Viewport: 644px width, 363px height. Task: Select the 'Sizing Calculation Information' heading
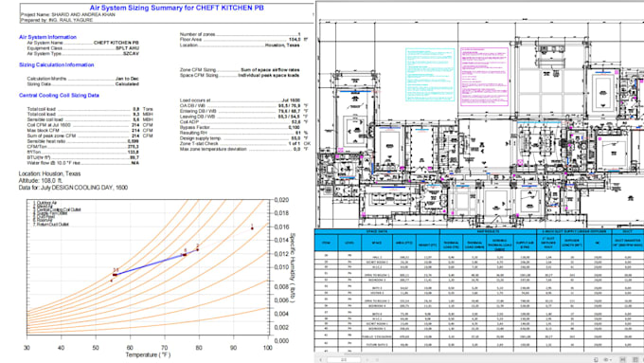56,65
